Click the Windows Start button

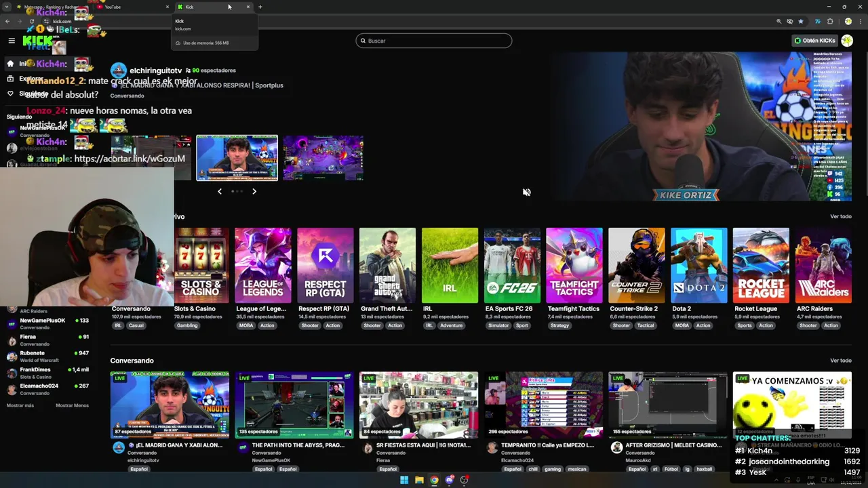404,480
